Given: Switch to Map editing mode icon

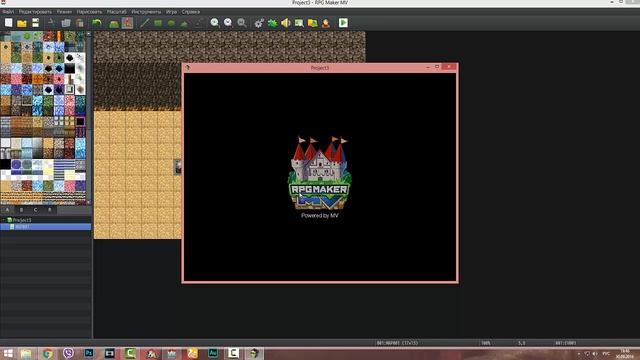Looking at the screenshot, I should click(114, 23).
